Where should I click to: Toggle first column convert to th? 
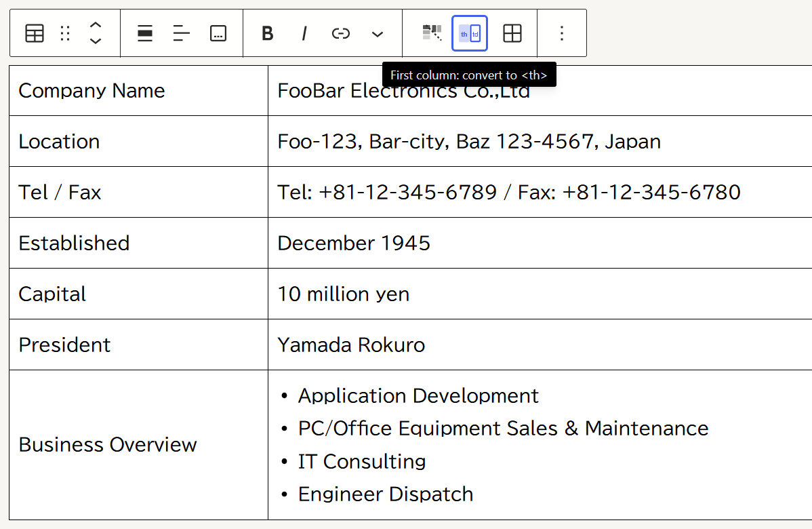click(470, 33)
